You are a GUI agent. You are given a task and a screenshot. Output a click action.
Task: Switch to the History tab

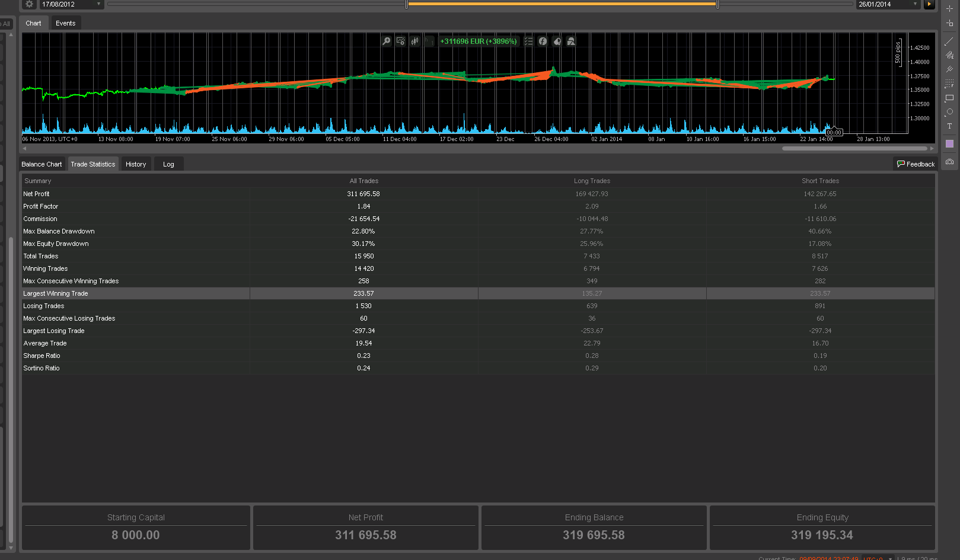click(136, 164)
